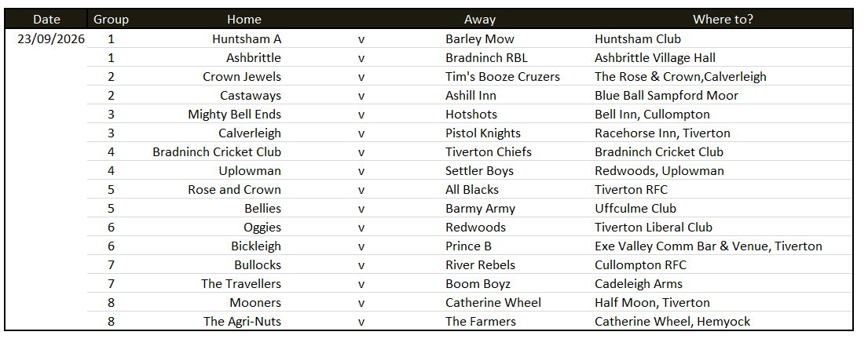Select the Tiverton RFC venue cell
This screenshot has height=339, width=868.
click(x=631, y=189)
